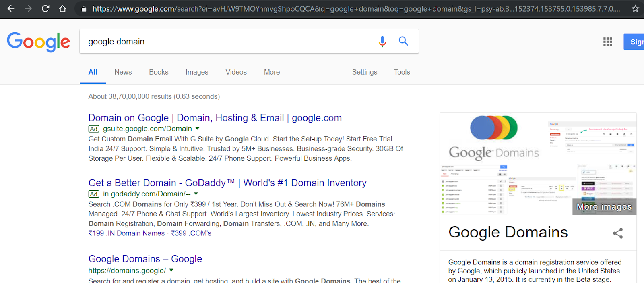644x283 pixels.
Task: Click the Sign in button
Action: (x=634, y=42)
